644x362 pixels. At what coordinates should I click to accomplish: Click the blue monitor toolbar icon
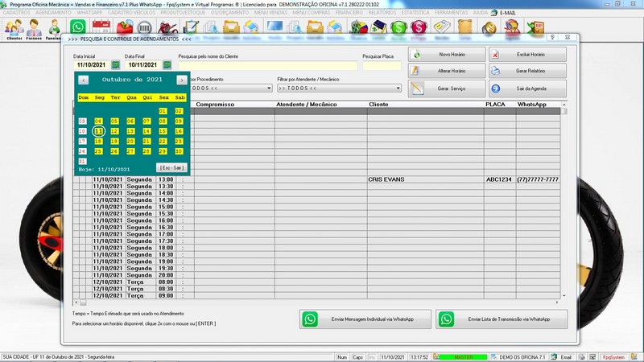point(275,27)
